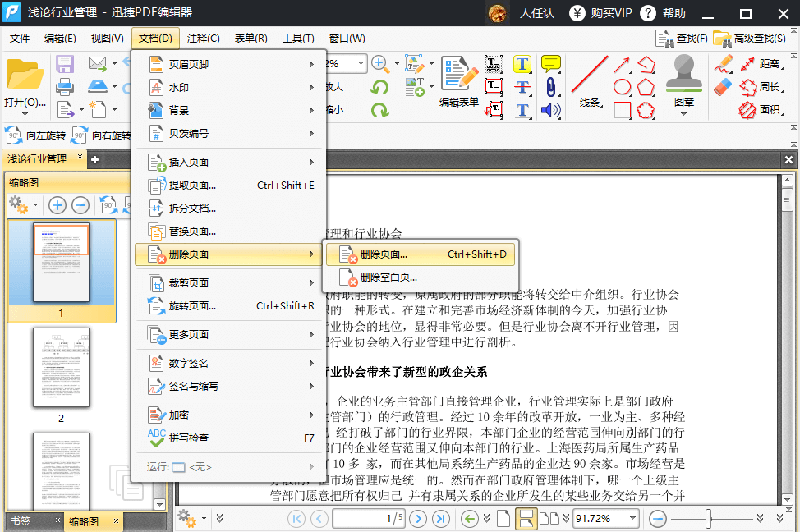Toggle the highlighted single-page layout button
800x532 pixels.
coord(526,518)
